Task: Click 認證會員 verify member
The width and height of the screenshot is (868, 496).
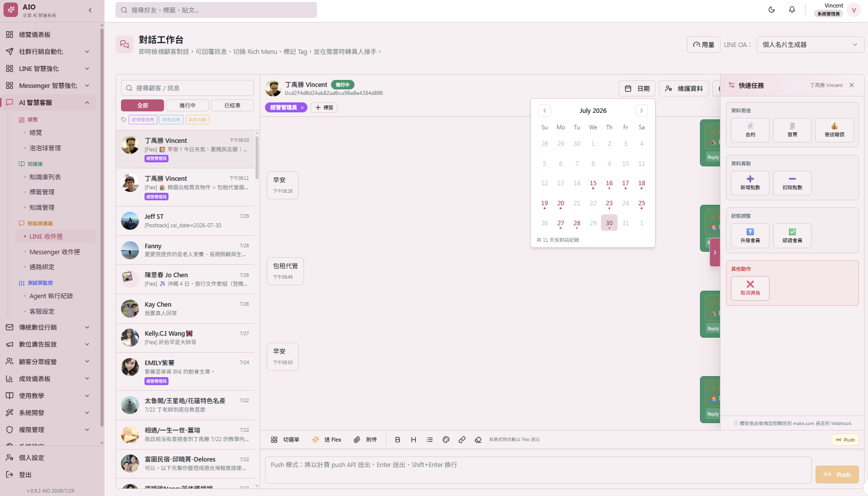Action: coord(792,236)
